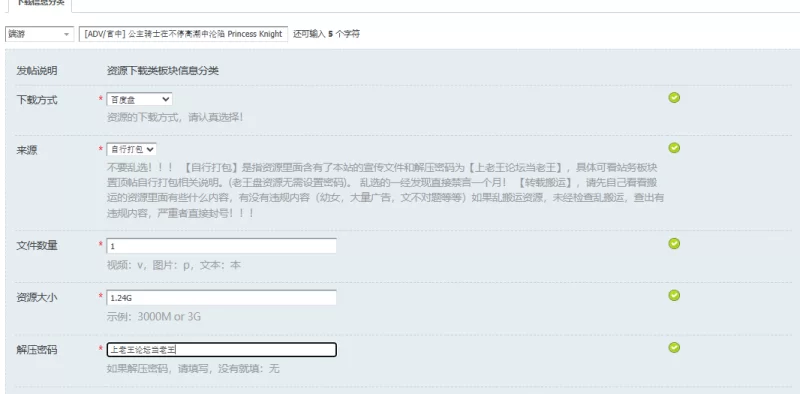Open the 端游 category dropdown

39,34
